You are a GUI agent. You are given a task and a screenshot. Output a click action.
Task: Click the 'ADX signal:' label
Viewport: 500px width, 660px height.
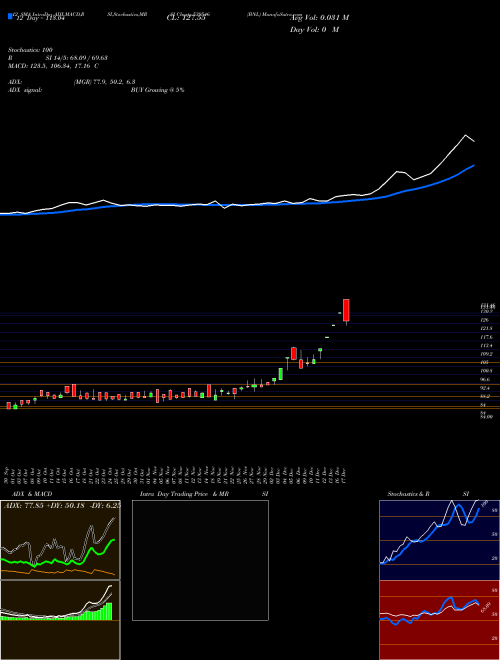[x=25, y=90]
